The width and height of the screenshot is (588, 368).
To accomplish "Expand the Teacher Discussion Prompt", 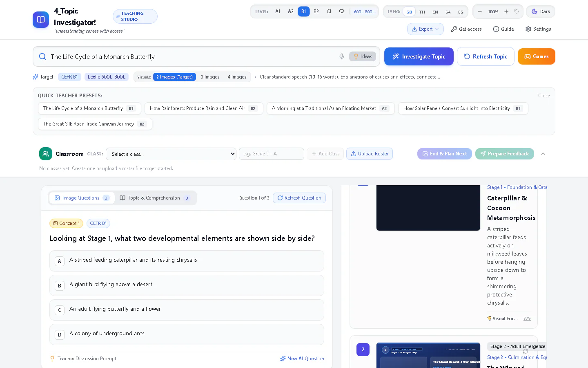I will pyautogui.click(x=83, y=359).
